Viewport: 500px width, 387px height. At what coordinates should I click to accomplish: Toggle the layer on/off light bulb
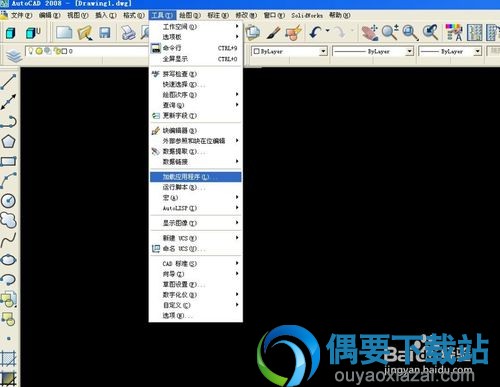(x=31, y=51)
